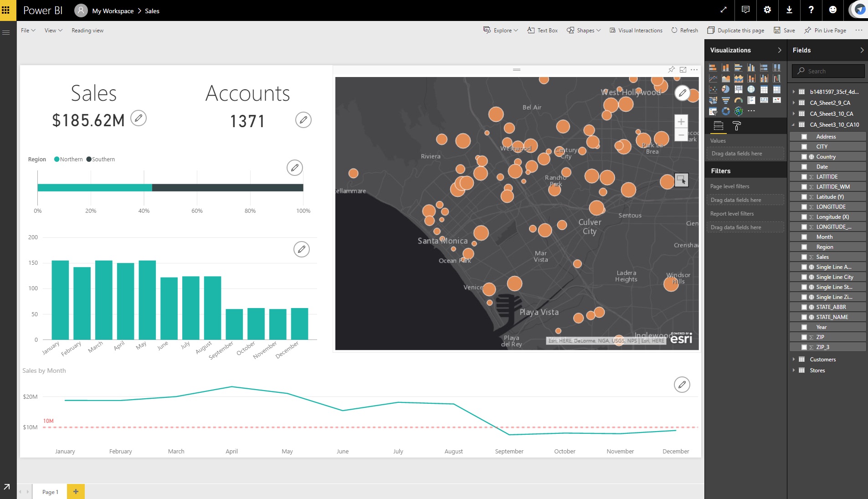Activate the map selection tool
Image resolution: width=868 pixels, height=499 pixels.
[x=681, y=180]
